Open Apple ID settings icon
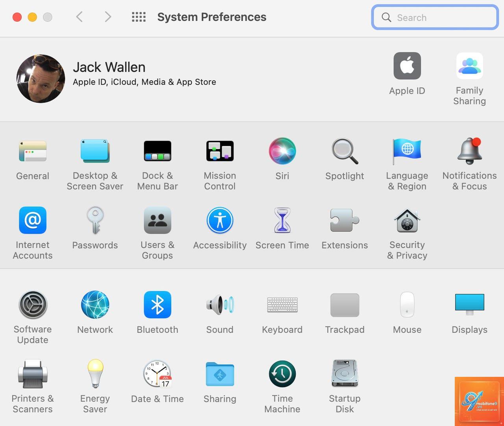The image size is (504, 426). pyautogui.click(x=407, y=66)
